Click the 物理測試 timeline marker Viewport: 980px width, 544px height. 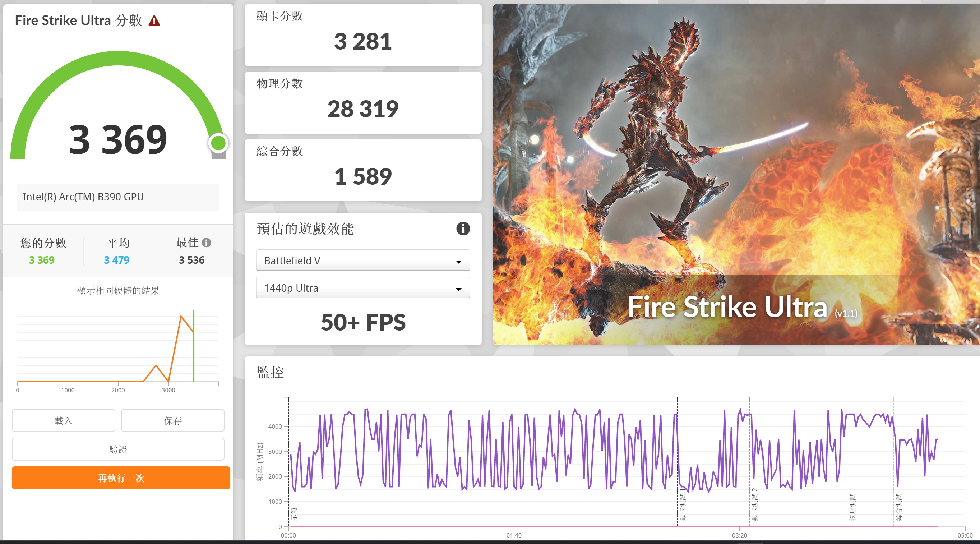[x=852, y=507]
